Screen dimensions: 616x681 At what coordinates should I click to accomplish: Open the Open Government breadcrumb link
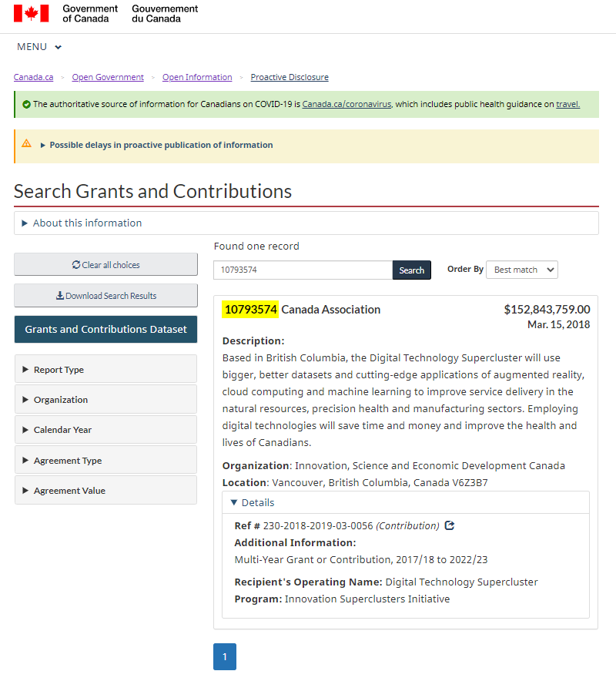[x=108, y=77]
